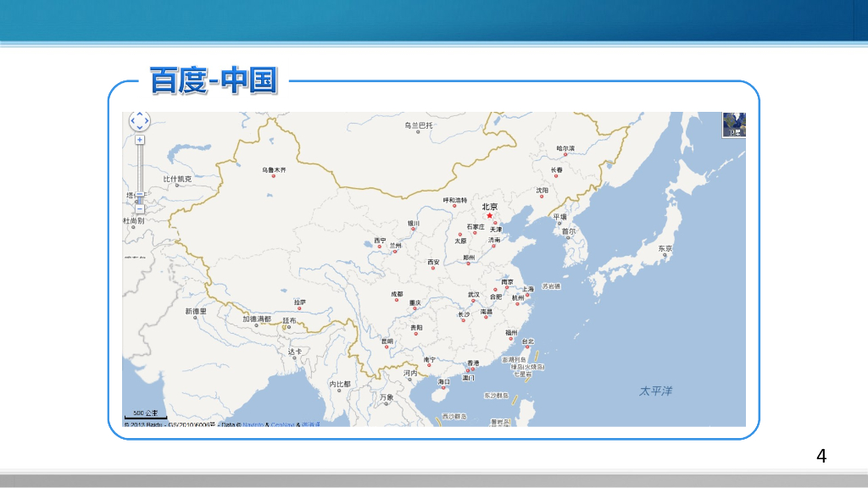Image resolution: width=868 pixels, height=488 pixels.
Task: Open the 道道通 data link
Action: click(x=310, y=425)
